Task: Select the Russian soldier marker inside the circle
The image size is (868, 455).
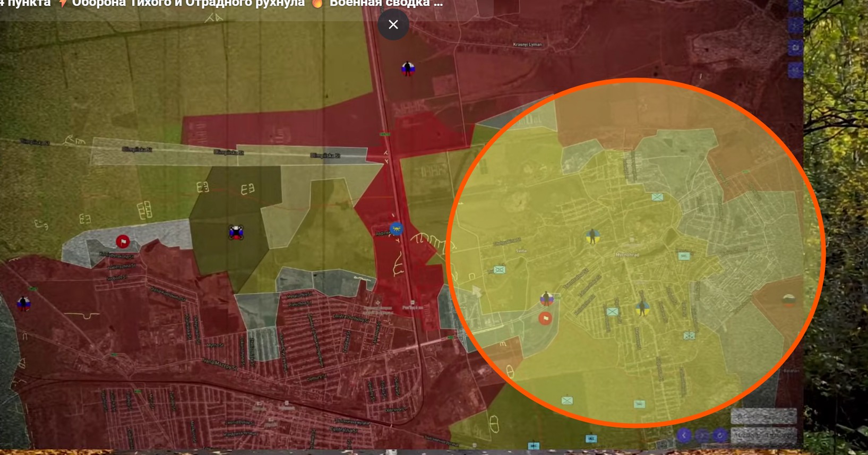Action: pos(546,299)
